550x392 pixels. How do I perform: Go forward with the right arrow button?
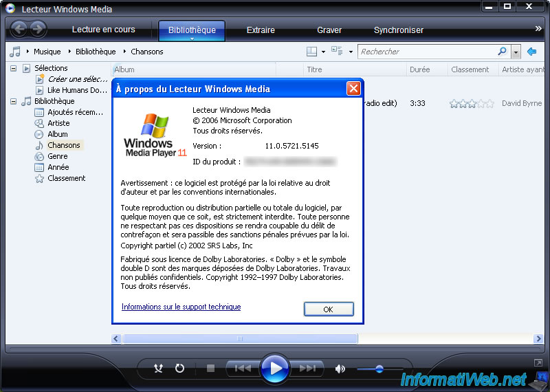(38, 29)
